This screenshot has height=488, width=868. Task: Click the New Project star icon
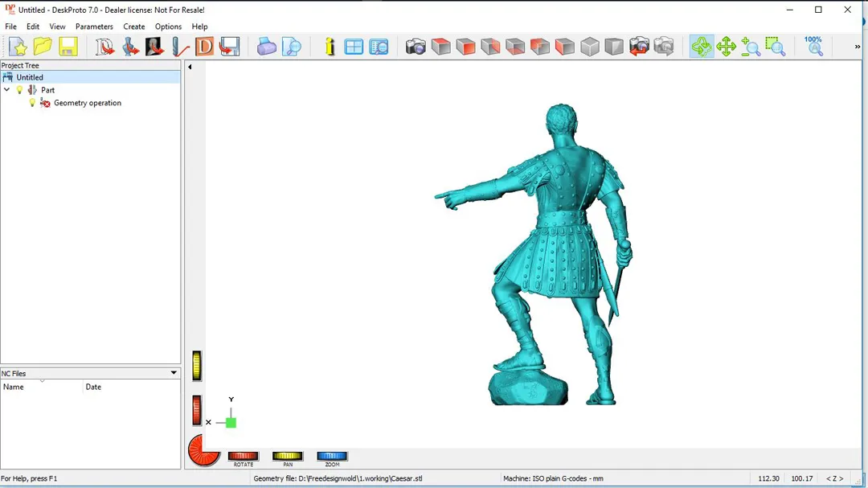(x=18, y=47)
